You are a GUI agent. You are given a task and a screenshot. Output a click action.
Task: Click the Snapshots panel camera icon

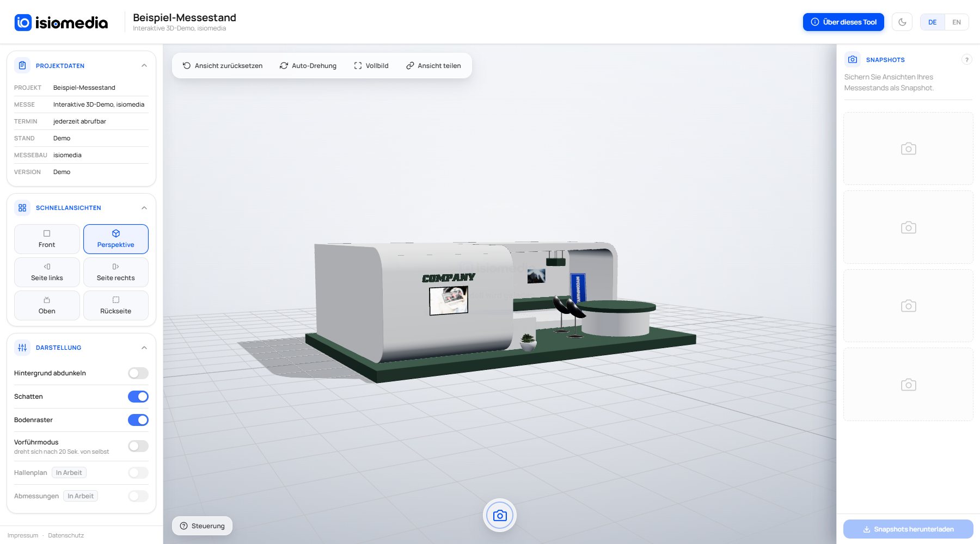click(x=853, y=59)
